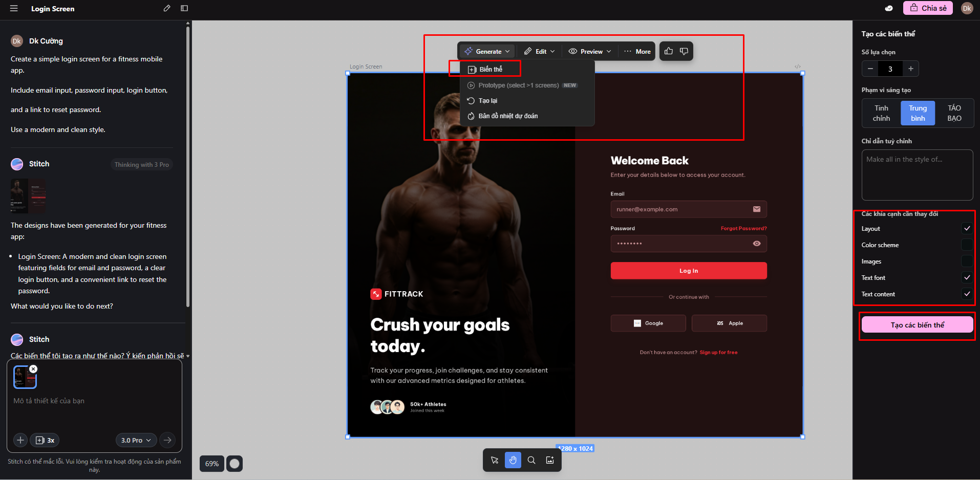Choose Tạo lại from the menu

point(487,101)
